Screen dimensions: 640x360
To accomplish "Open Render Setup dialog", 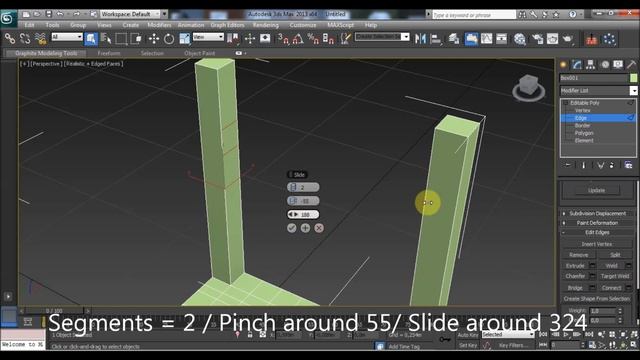I will point(537,39).
